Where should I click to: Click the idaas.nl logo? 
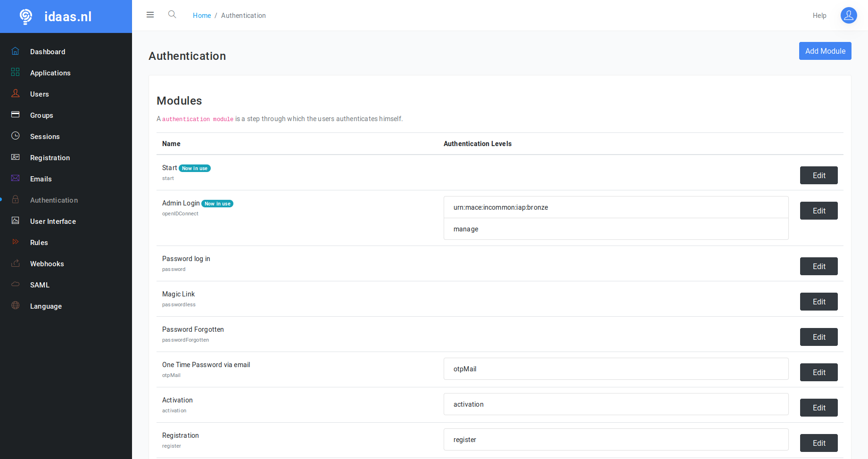click(x=57, y=16)
